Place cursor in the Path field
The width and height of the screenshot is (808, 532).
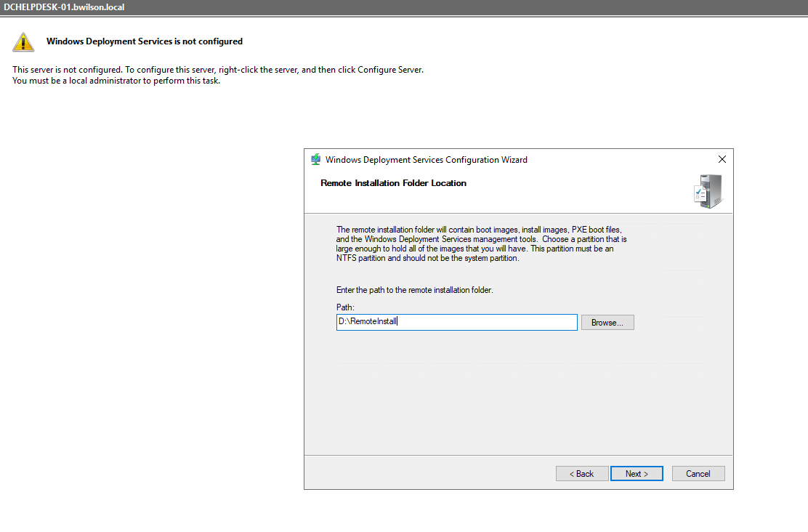[x=456, y=322]
